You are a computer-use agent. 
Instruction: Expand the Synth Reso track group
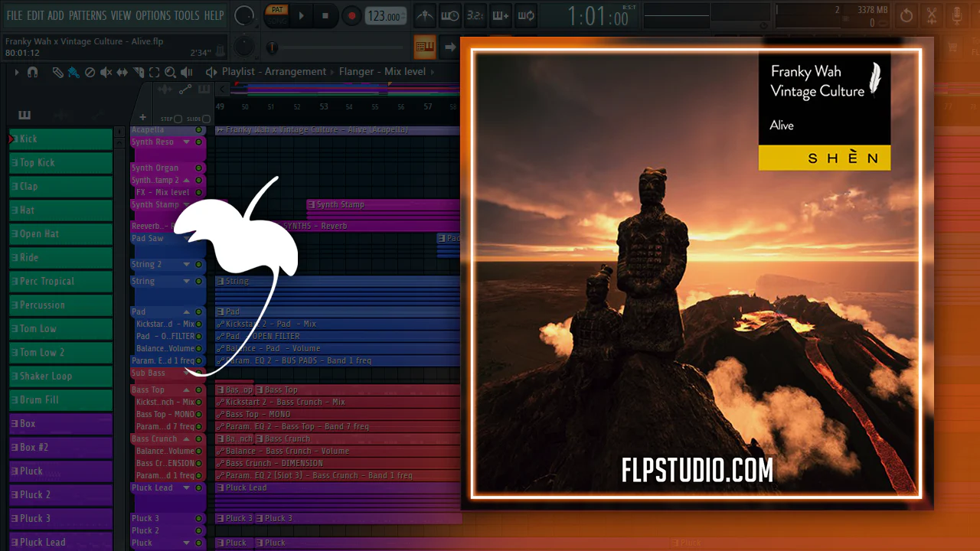pos(186,142)
